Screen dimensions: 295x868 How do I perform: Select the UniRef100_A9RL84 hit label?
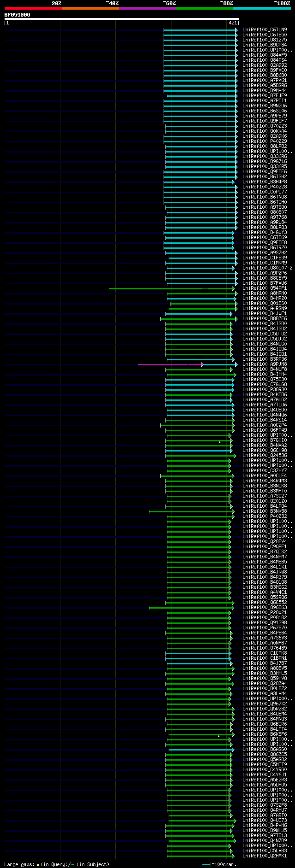265,222
